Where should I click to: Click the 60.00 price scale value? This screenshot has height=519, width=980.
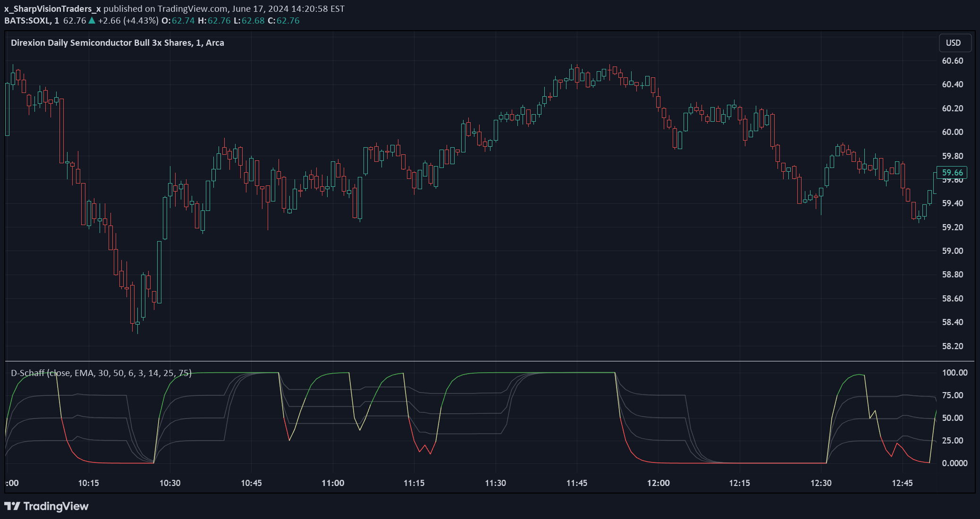click(x=953, y=132)
